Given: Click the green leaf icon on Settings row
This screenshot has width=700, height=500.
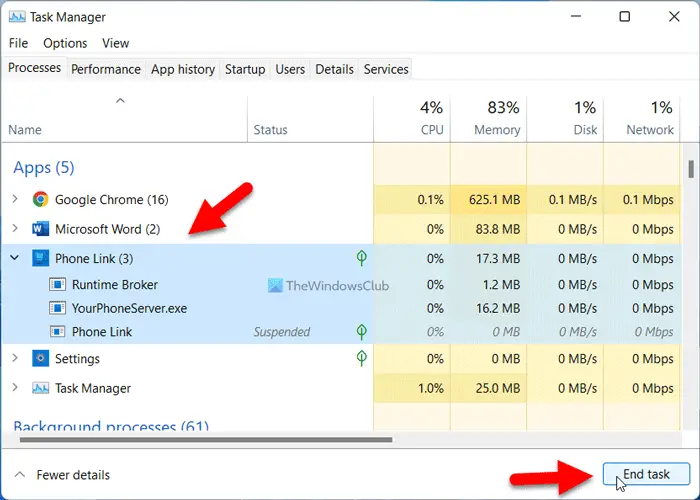Looking at the screenshot, I should click(362, 358).
